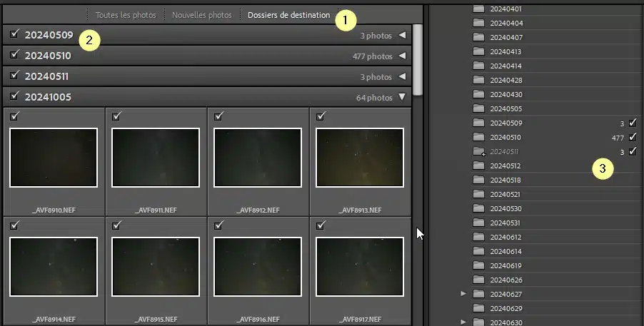The height and width of the screenshot is (326, 644).
Task: Expand the 20240510 group with 477 photos
Action: pos(402,56)
